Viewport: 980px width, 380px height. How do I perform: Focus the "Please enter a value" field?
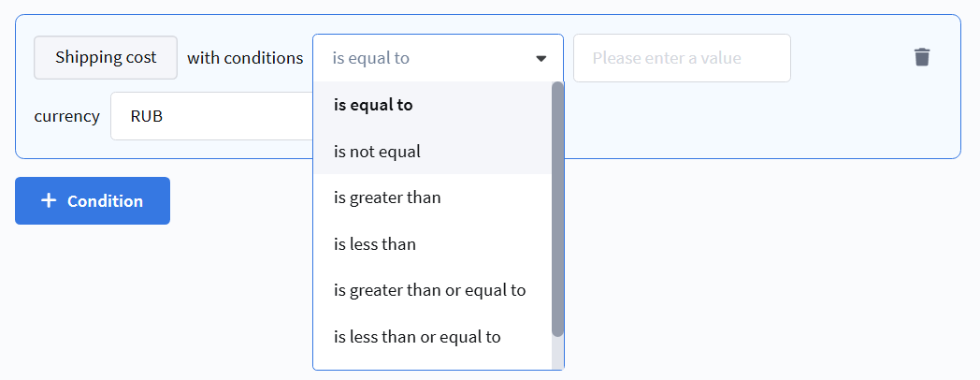(682, 58)
